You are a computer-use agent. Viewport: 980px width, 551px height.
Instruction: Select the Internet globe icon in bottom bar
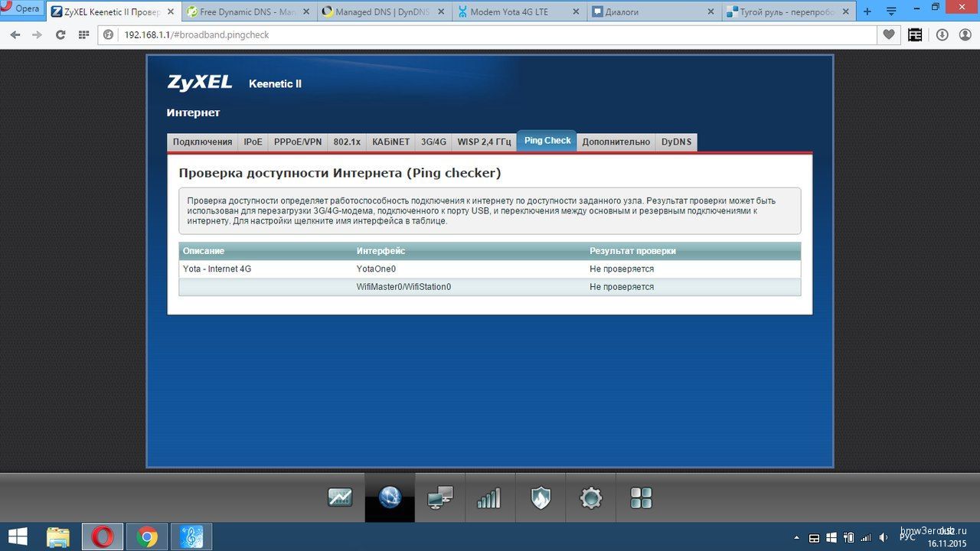[390, 497]
